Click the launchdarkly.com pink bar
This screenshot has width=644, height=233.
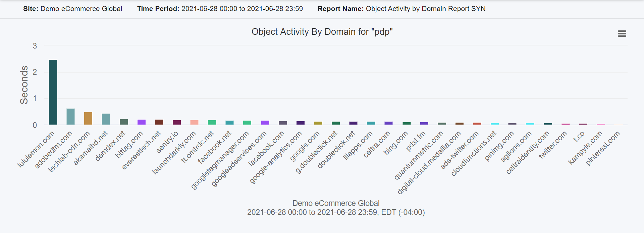(x=194, y=123)
